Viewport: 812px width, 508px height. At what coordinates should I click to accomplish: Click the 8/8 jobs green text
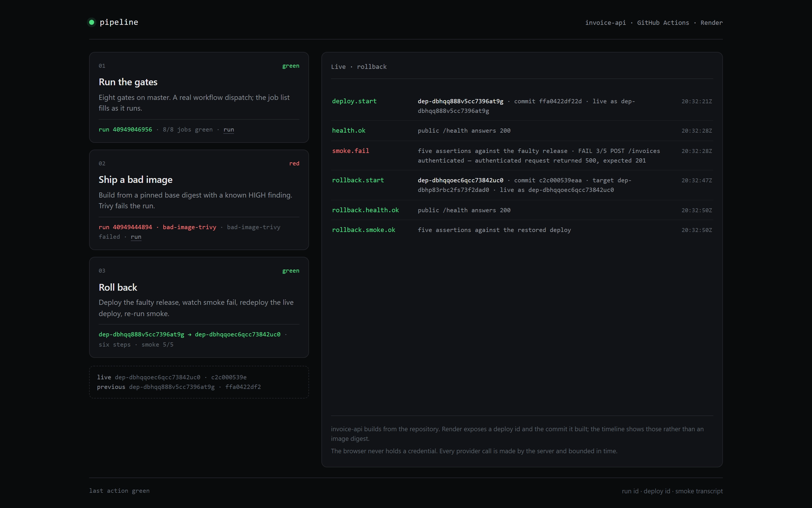pyautogui.click(x=187, y=130)
